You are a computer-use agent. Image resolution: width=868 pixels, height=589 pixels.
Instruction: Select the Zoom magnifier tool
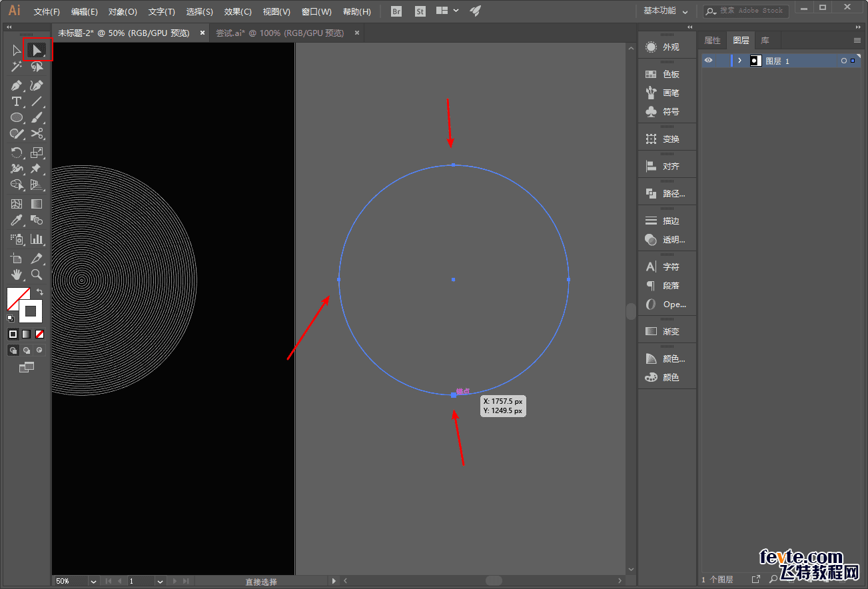(37, 275)
